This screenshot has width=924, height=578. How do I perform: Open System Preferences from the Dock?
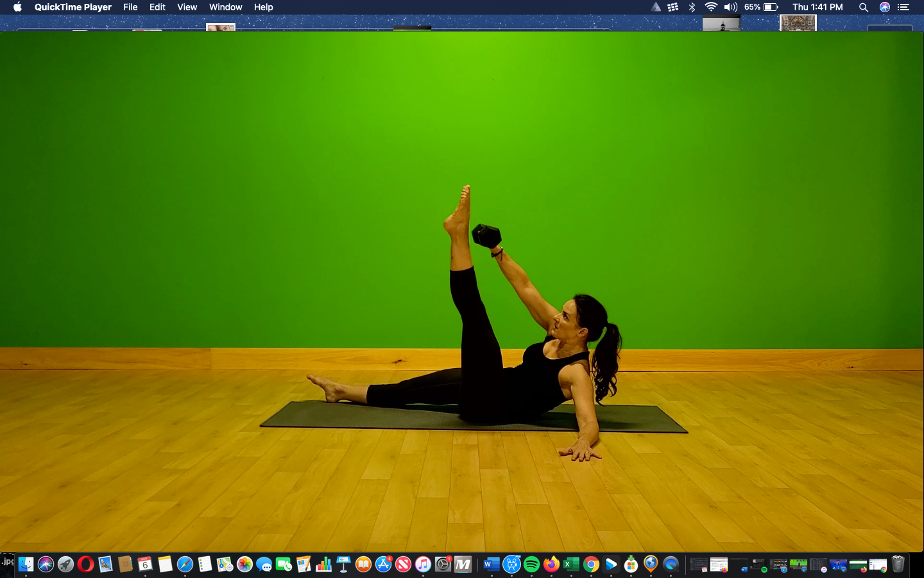tap(443, 565)
